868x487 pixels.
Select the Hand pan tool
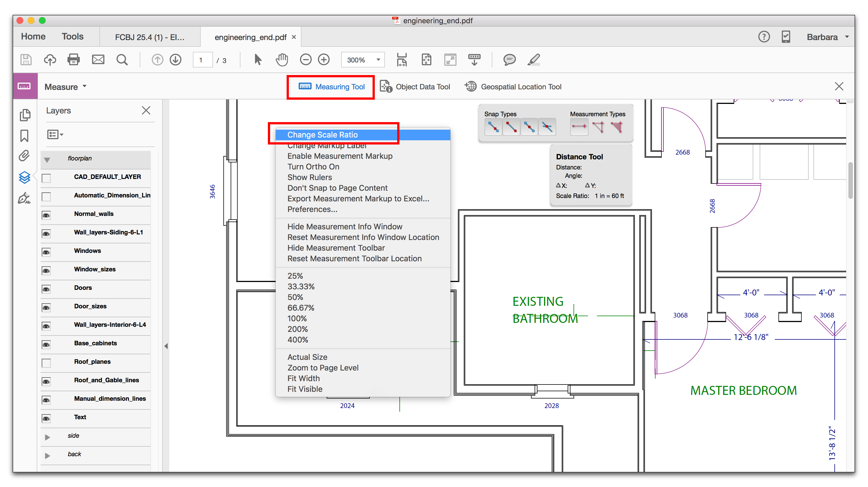(x=282, y=60)
